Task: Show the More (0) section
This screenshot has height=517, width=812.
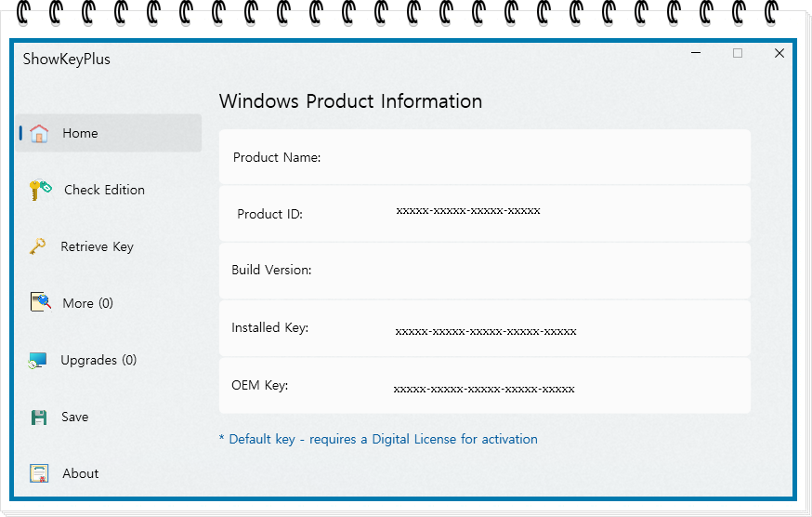Action: pyautogui.click(x=87, y=303)
